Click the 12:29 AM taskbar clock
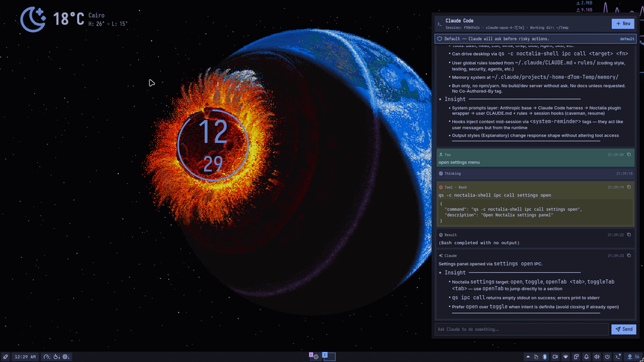 [x=25, y=357]
